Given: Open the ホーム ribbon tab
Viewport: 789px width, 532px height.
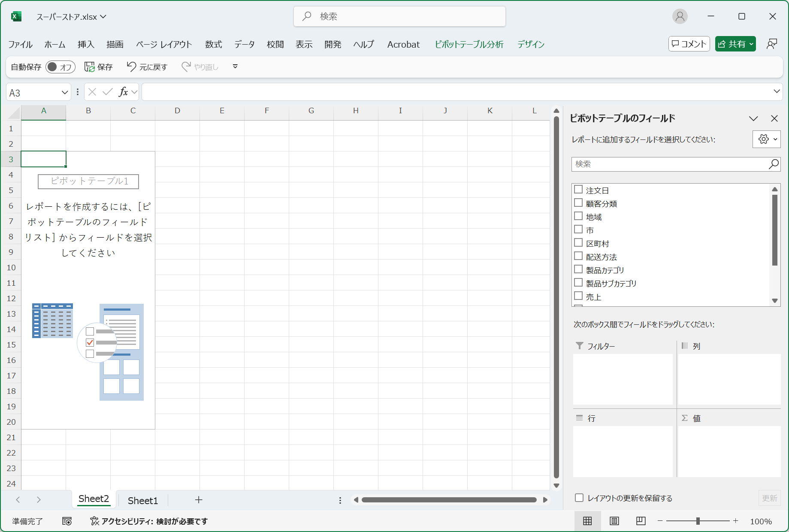Looking at the screenshot, I should (x=55, y=44).
